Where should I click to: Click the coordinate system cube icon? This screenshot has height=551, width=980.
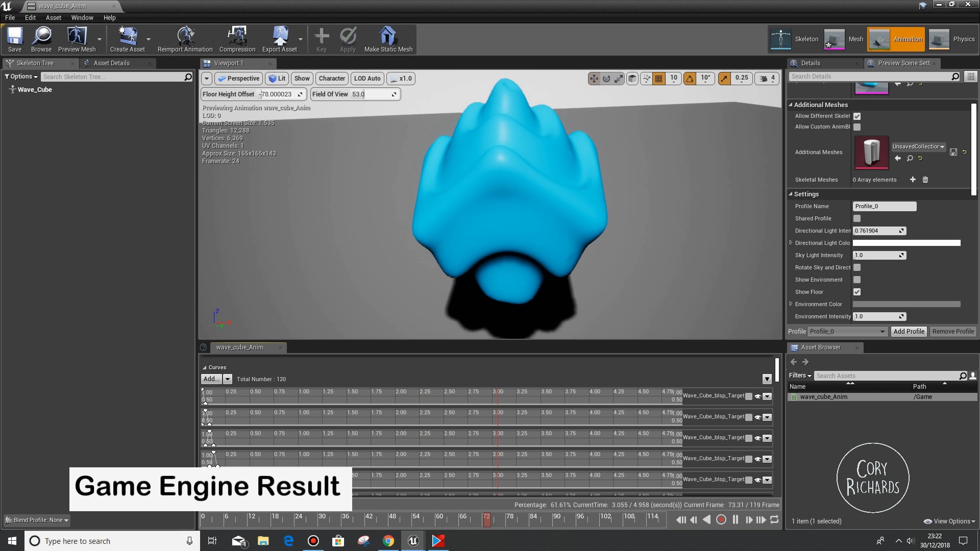(632, 79)
